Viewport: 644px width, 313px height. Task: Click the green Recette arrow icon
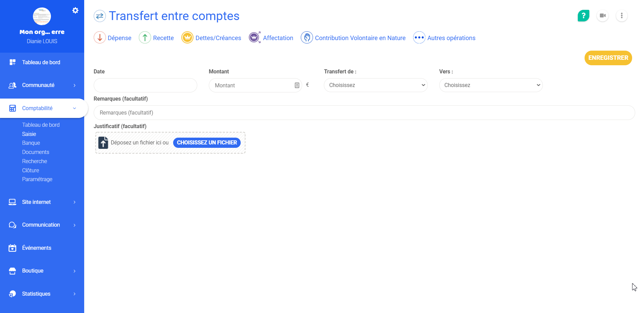tap(145, 38)
